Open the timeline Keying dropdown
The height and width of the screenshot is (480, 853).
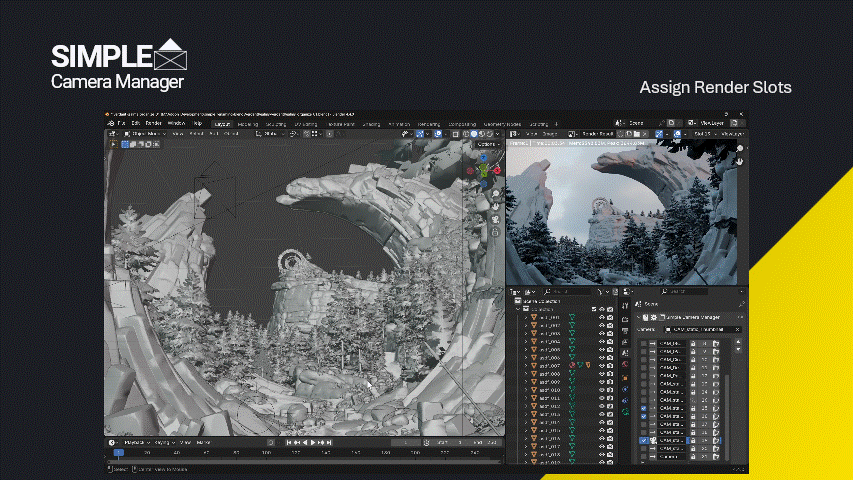pos(164,443)
